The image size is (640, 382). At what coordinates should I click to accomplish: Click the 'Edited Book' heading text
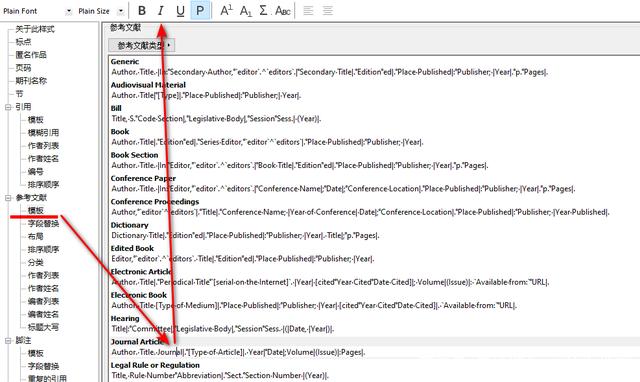[132, 249]
